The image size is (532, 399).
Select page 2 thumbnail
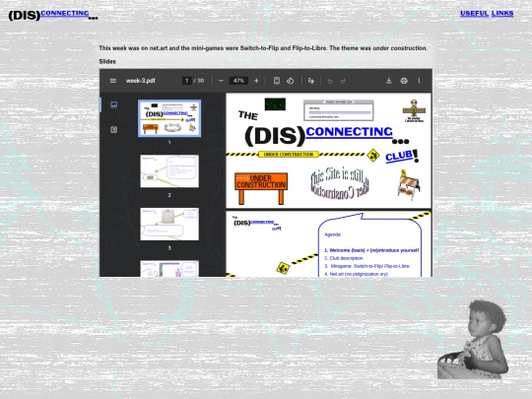coord(169,171)
